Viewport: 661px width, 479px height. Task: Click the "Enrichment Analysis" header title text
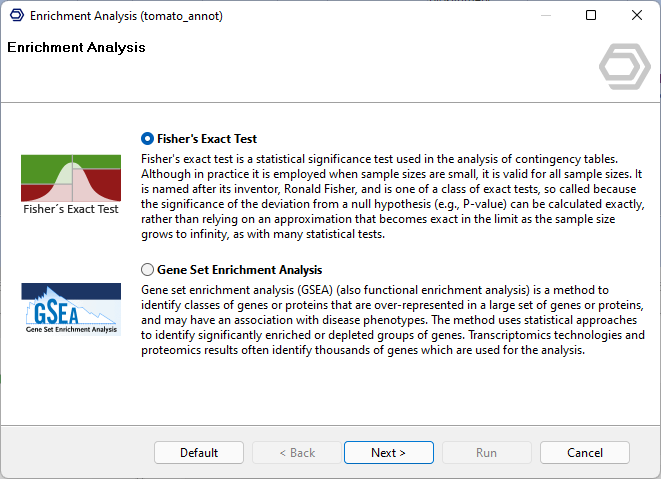(76, 48)
